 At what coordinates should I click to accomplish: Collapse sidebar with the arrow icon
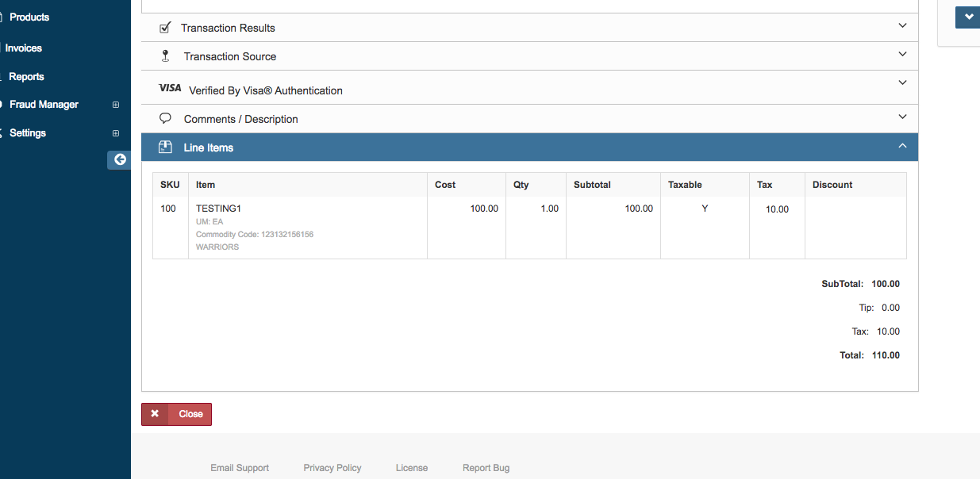(120, 159)
